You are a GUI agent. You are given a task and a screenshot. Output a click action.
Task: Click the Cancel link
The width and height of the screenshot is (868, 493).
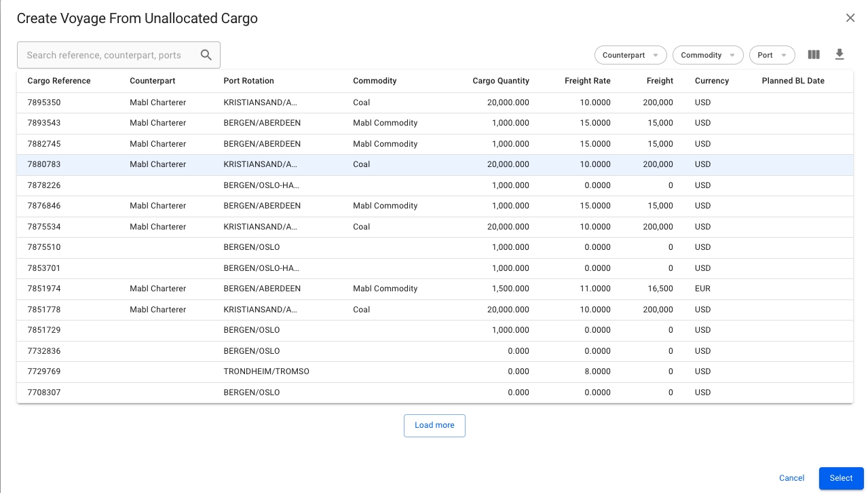click(x=791, y=478)
